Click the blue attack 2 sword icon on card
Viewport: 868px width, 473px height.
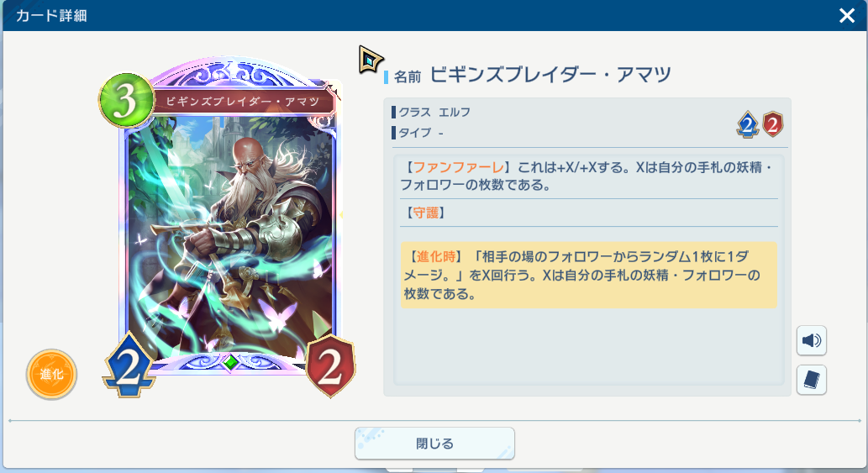(x=129, y=365)
